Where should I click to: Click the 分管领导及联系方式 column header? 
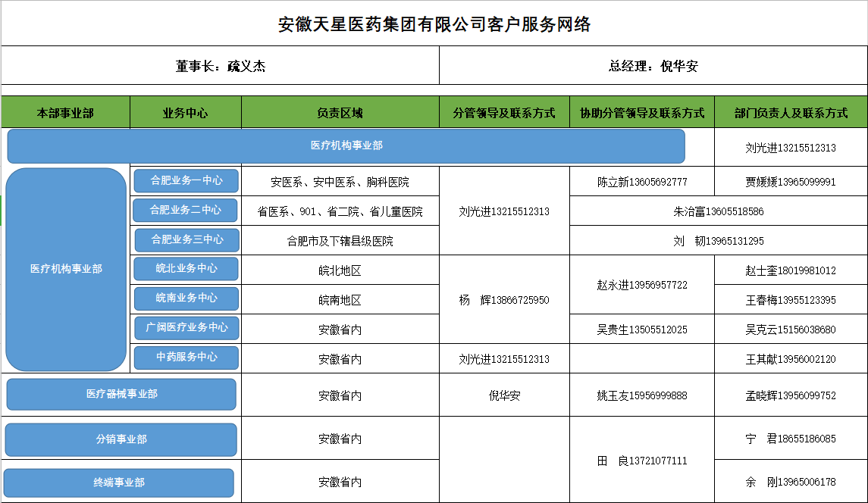point(504,113)
